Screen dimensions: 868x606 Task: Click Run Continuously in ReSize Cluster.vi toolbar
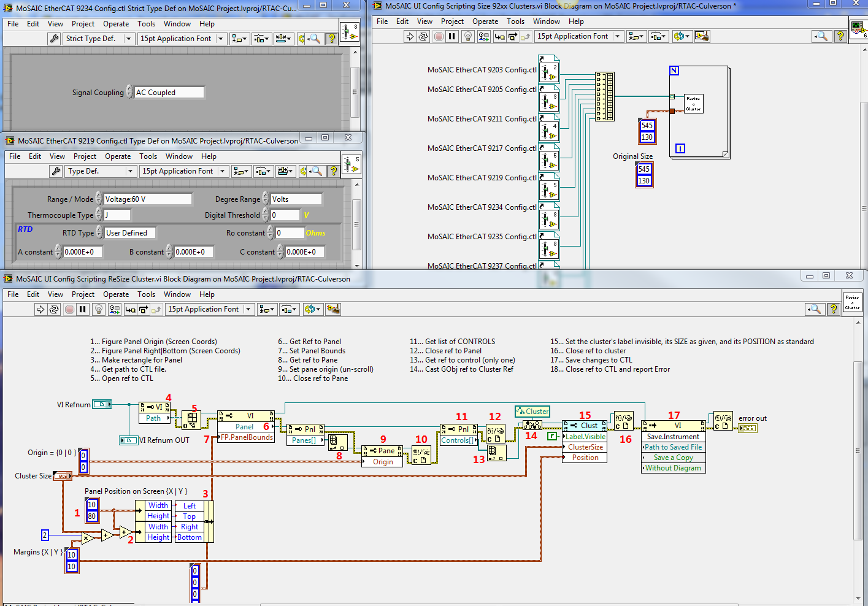point(54,309)
